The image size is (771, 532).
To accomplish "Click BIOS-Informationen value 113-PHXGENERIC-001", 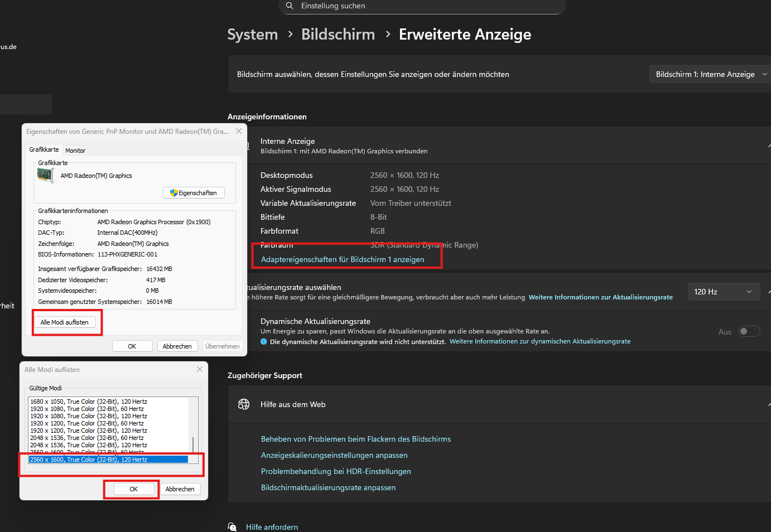I will 127,254.
